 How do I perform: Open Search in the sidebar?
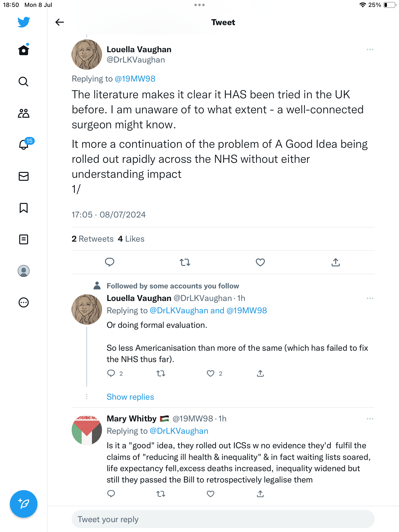(x=24, y=82)
